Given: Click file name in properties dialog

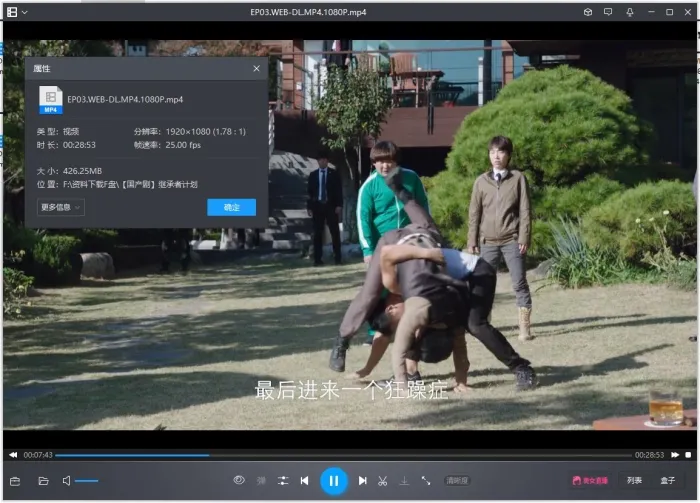Looking at the screenshot, I should tap(125, 100).
